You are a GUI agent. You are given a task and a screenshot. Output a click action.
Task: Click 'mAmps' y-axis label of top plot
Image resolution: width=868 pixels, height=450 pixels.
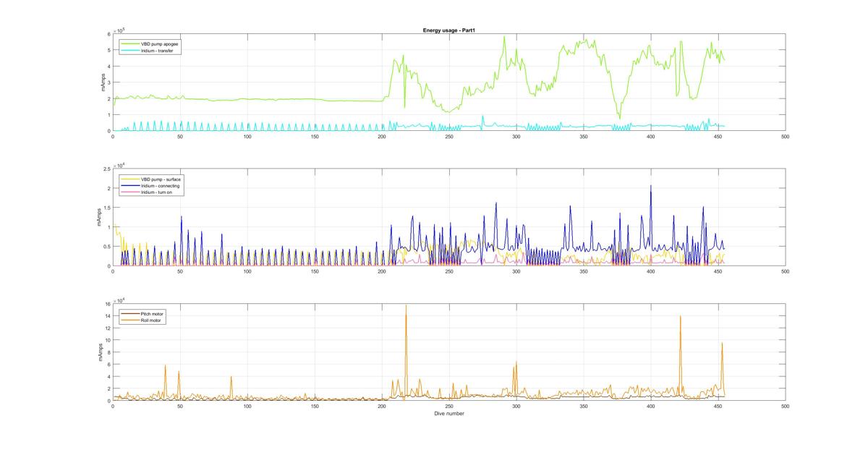(x=101, y=82)
